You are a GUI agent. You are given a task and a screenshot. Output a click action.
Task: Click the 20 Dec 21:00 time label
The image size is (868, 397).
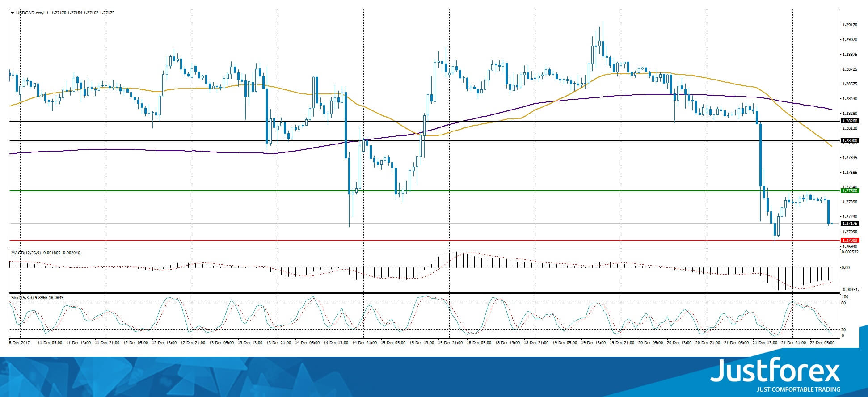tap(708, 343)
